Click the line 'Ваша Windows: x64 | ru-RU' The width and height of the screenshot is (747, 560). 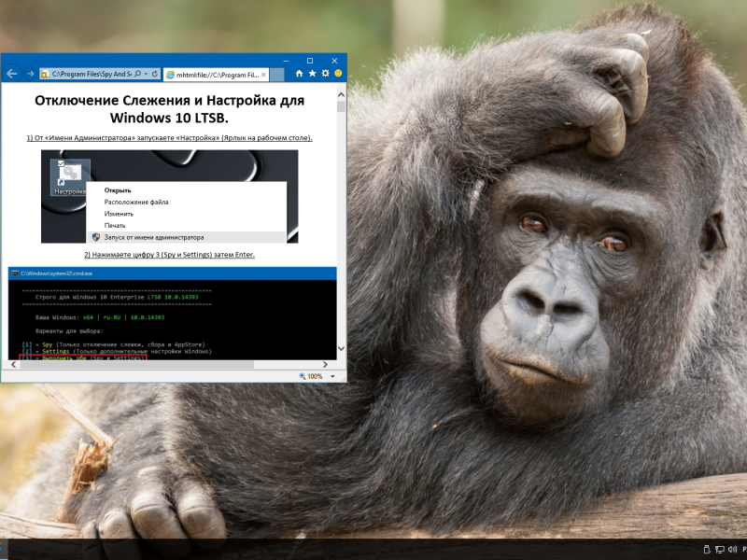[100, 317]
